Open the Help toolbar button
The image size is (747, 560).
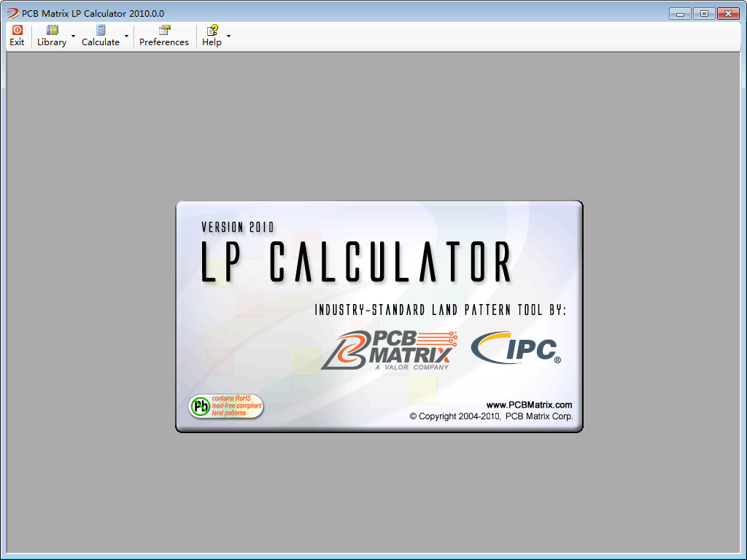[x=212, y=36]
